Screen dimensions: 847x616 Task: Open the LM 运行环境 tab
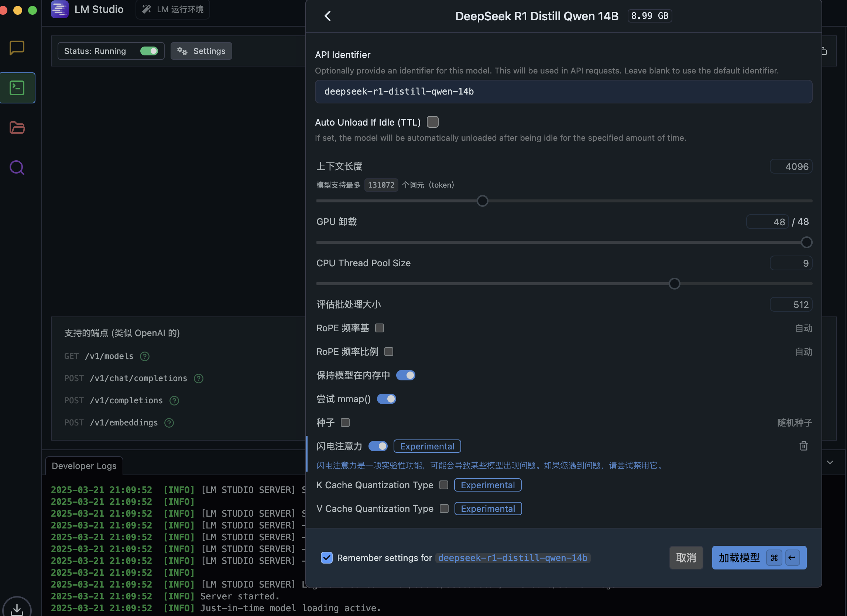coord(173,9)
